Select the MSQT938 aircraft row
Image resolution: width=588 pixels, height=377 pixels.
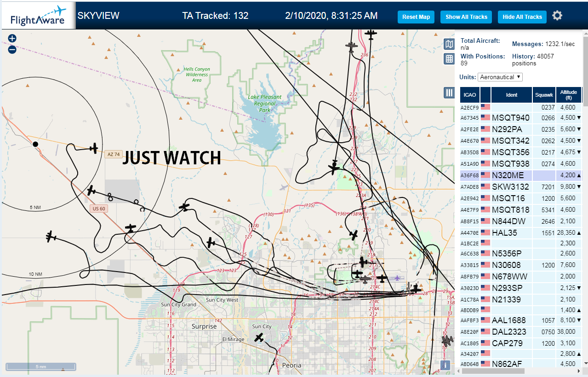[x=521, y=163]
